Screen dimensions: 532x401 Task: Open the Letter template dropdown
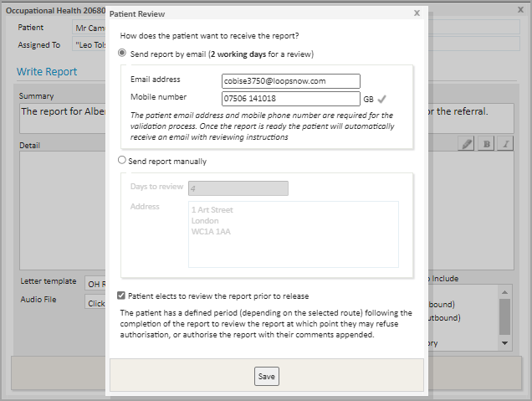[x=95, y=283]
